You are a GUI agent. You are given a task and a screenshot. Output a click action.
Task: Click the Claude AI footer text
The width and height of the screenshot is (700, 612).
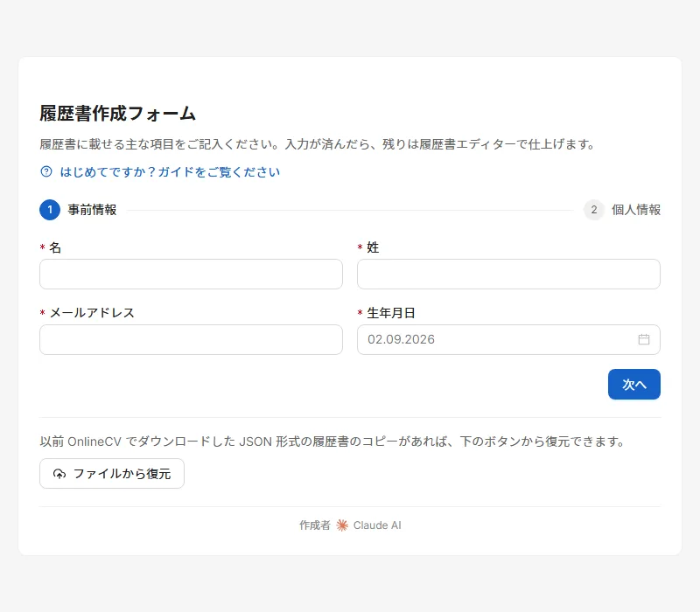pyautogui.click(x=377, y=525)
